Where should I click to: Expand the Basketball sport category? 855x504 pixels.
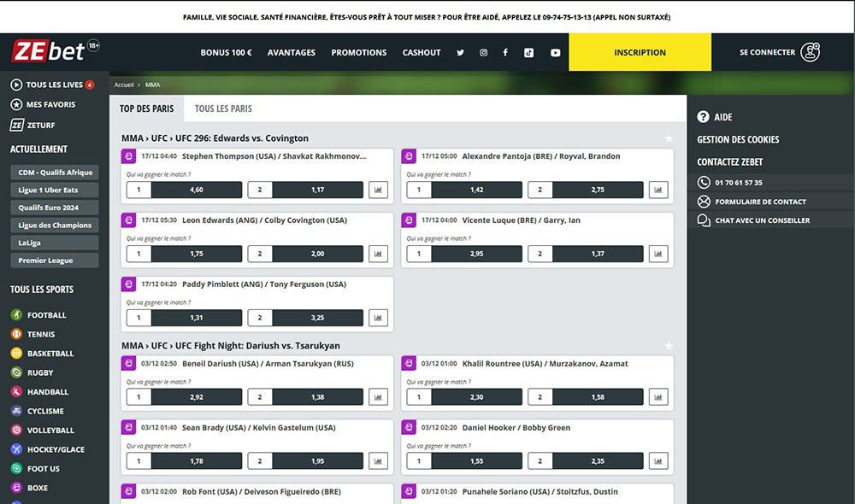click(x=50, y=354)
